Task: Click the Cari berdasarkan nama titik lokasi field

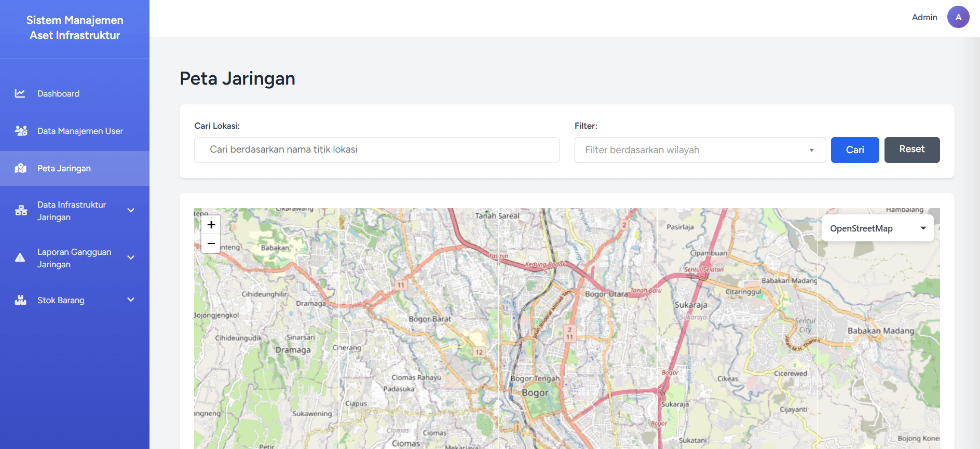Action: 377,150
